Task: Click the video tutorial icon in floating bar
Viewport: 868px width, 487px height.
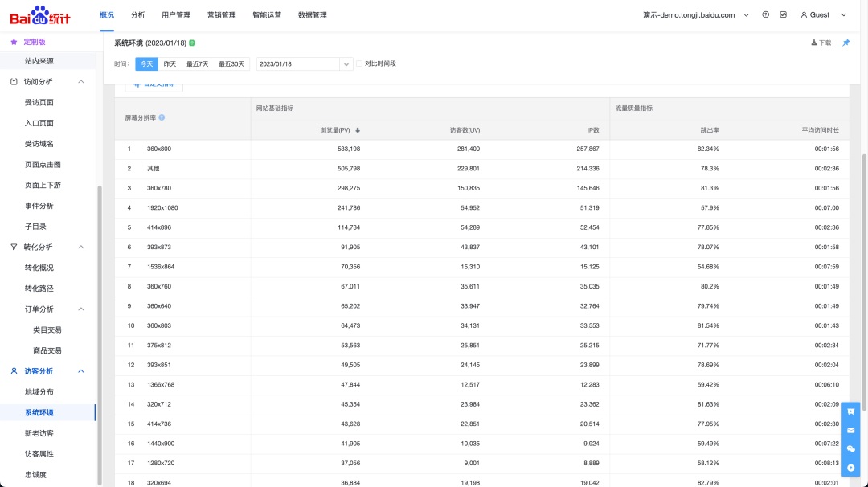Action: click(851, 411)
